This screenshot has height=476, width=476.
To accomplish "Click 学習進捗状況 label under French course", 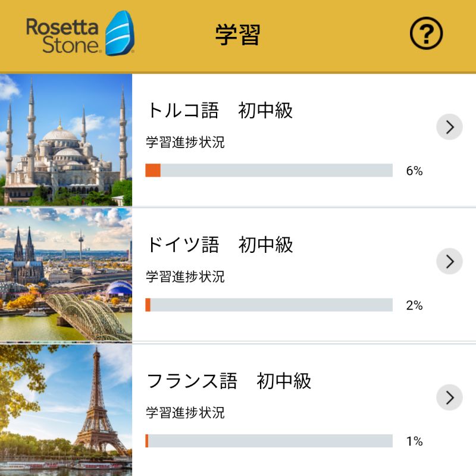I will [x=185, y=412].
